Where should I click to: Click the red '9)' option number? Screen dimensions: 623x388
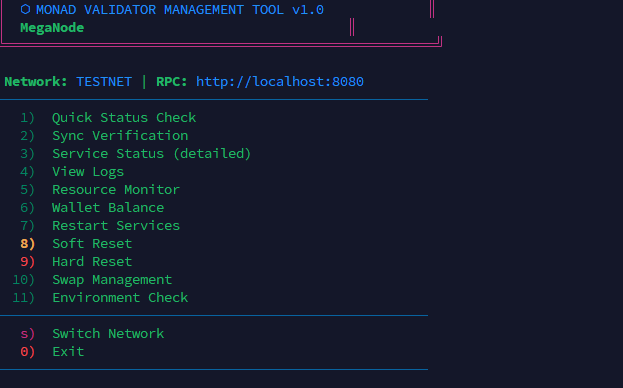28,262
